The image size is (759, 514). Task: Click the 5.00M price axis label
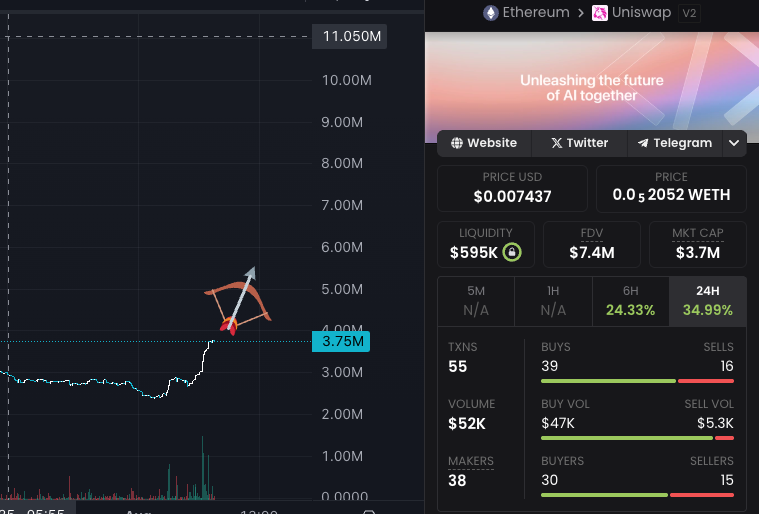tap(342, 289)
